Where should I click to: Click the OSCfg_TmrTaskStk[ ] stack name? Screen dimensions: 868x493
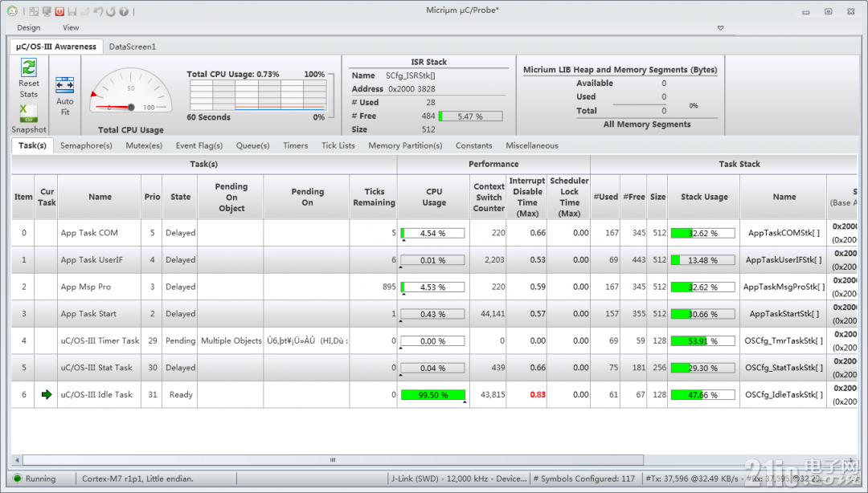click(x=784, y=340)
